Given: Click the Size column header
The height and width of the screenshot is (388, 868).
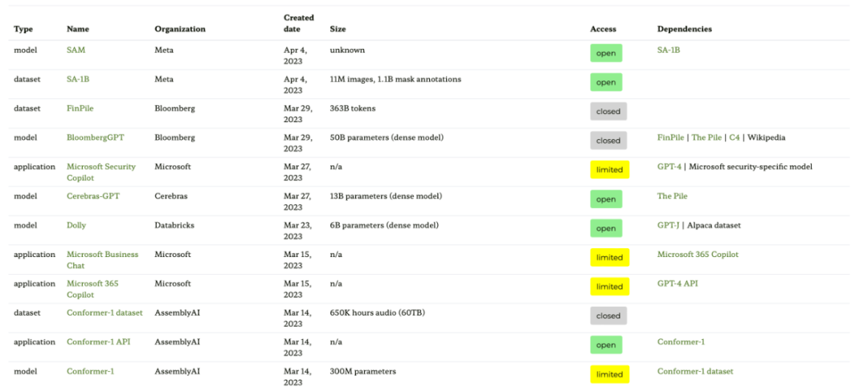Looking at the screenshot, I should [338, 29].
